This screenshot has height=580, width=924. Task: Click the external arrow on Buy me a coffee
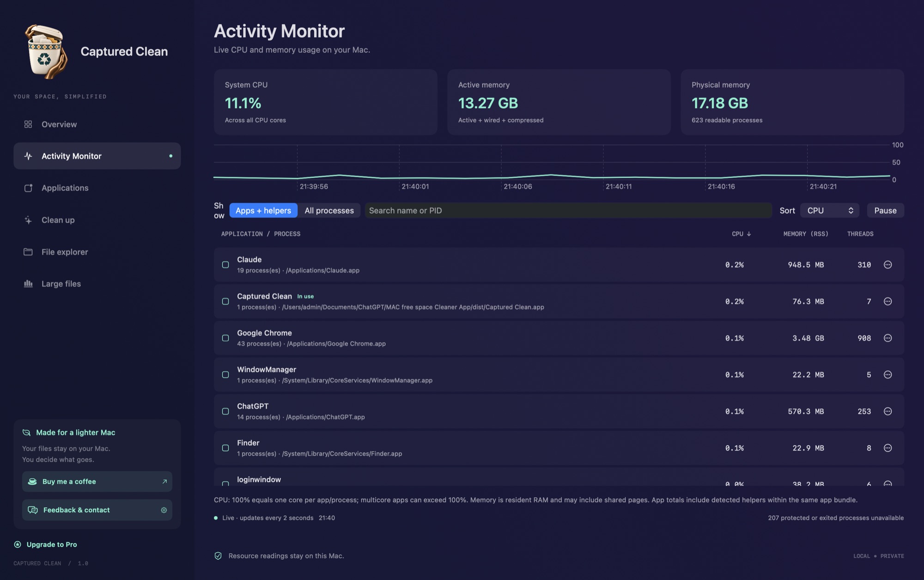tap(164, 482)
